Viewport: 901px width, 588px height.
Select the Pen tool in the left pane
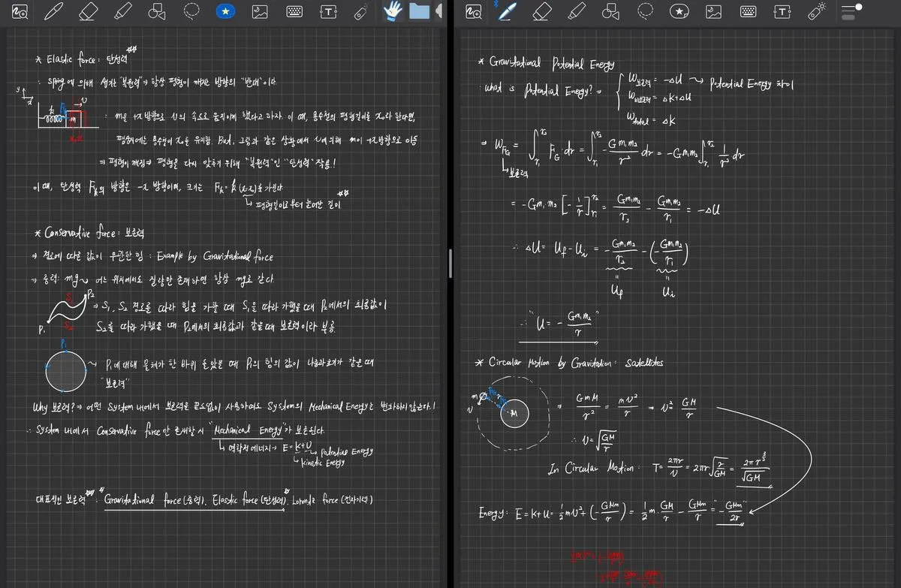click(54, 12)
